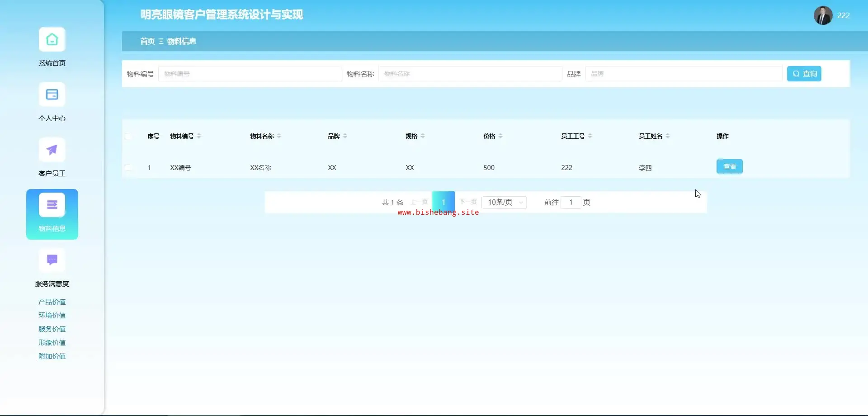Open the 系统首页 home icon
868x416 pixels.
[52, 40]
